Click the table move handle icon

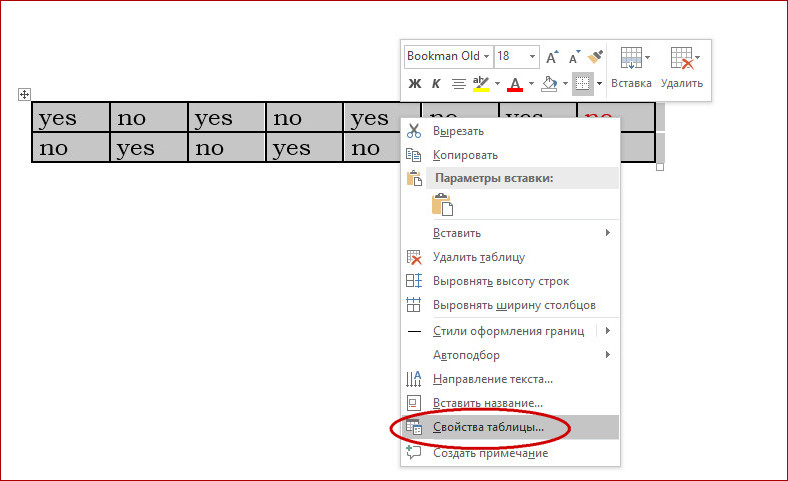(24, 94)
